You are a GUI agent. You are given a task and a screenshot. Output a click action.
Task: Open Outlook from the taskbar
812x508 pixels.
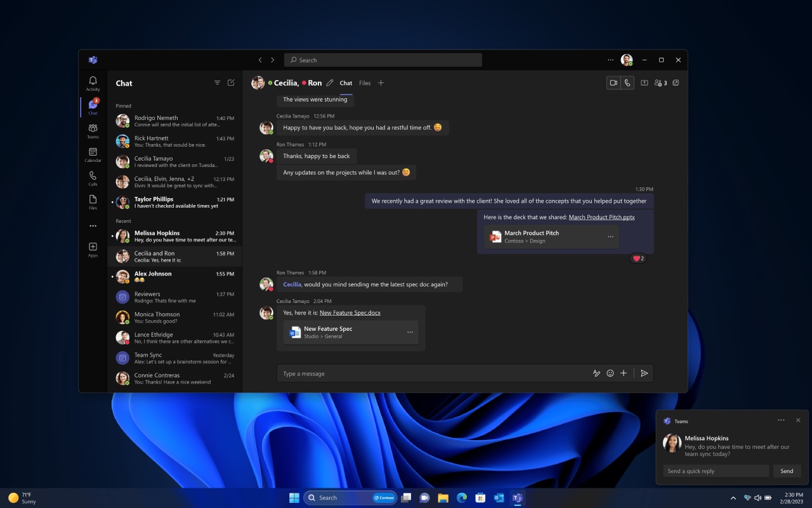tap(499, 498)
